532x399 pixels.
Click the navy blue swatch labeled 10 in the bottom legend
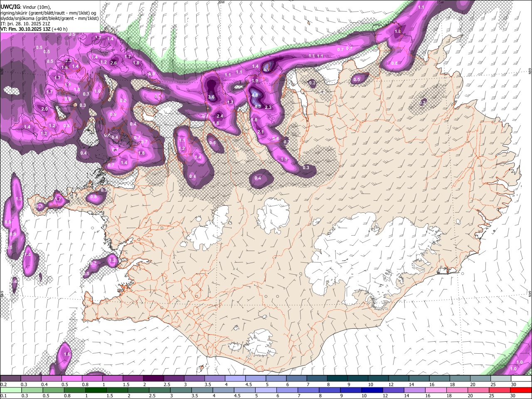[x=372, y=390]
